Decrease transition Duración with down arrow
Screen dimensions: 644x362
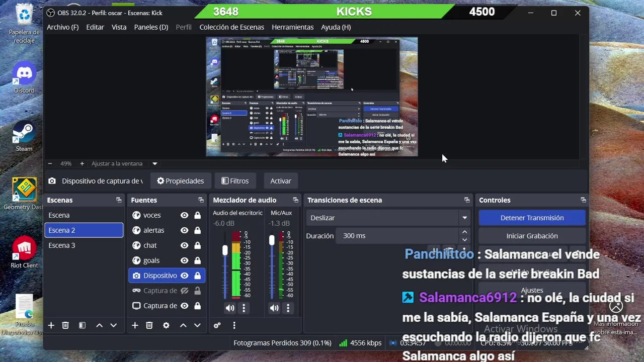pyautogui.click(x=464, y=239)
